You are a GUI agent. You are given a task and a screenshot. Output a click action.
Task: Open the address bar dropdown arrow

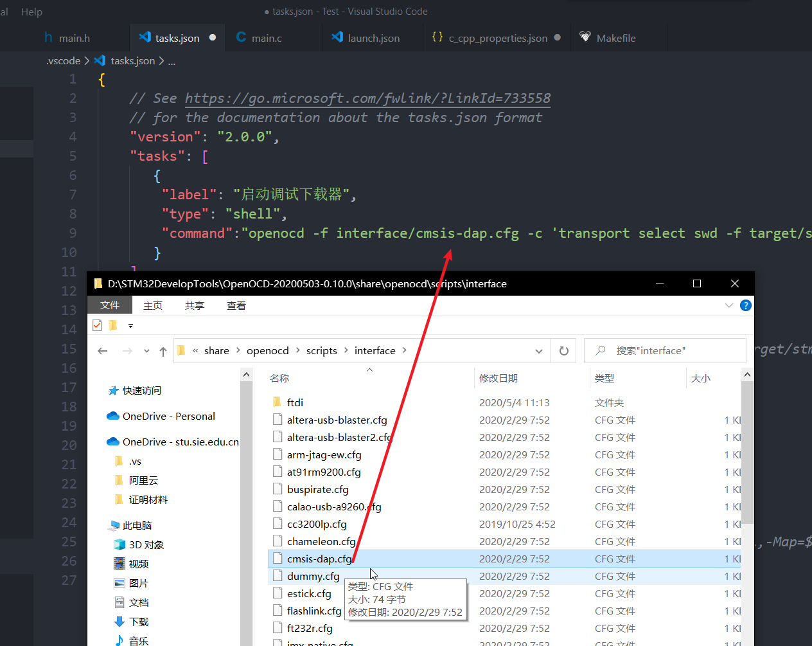(538, 350)
